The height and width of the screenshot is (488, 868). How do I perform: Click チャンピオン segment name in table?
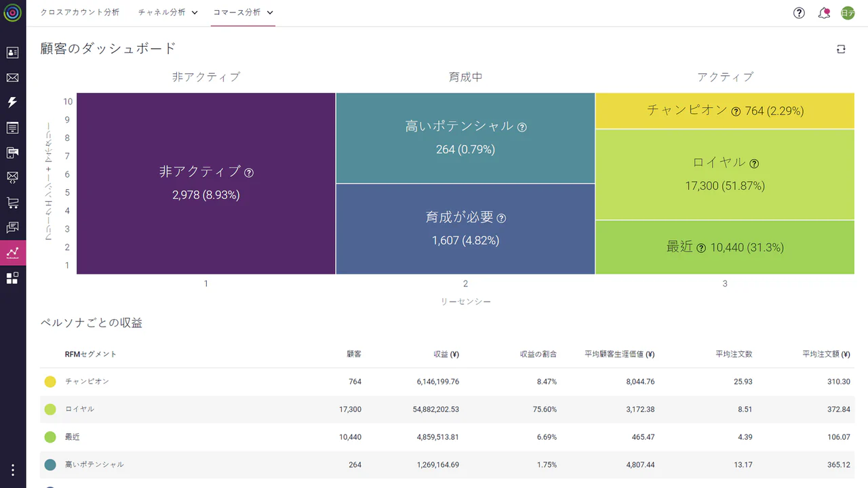87,382
